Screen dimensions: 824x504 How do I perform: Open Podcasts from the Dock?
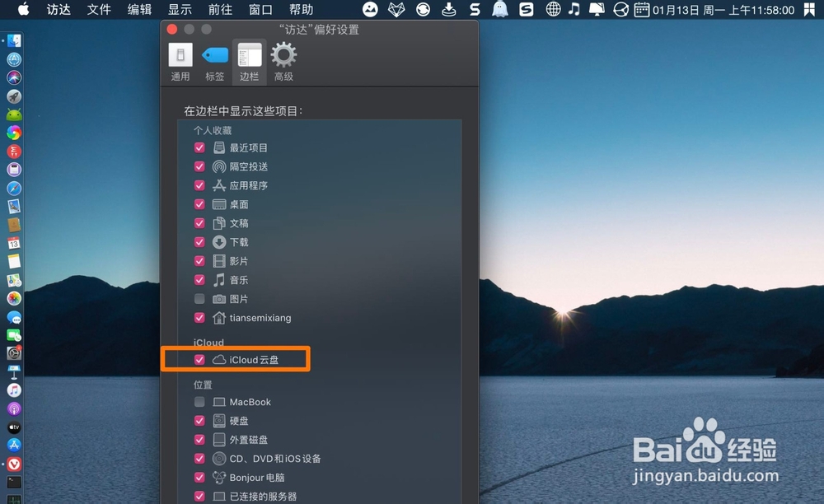tap(14, 409)
